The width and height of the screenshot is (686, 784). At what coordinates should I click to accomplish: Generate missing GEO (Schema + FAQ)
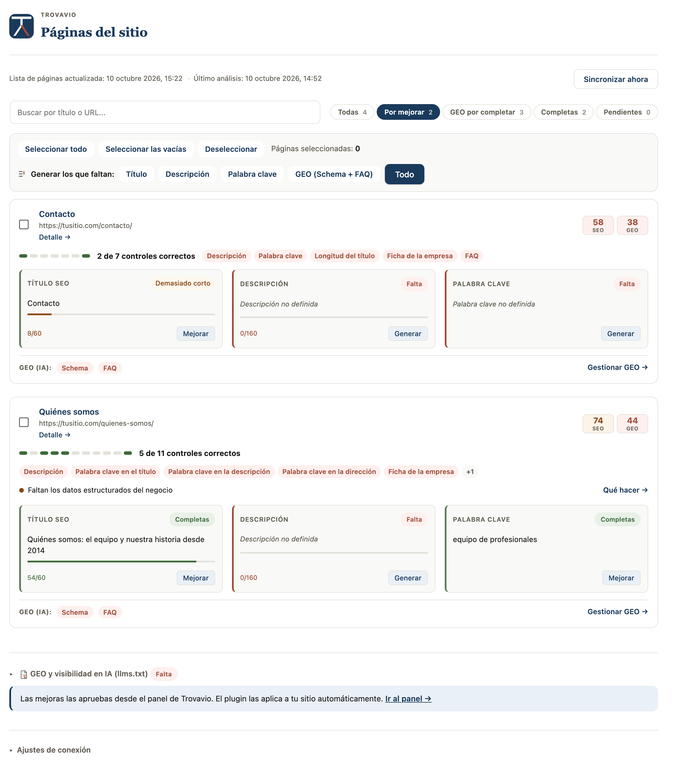tap(334, 174)
